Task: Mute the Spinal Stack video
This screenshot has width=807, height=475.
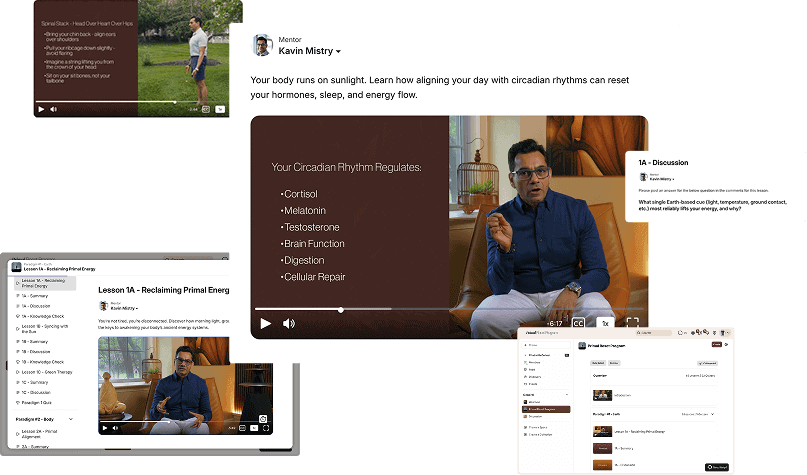Action: click(53, 109)
